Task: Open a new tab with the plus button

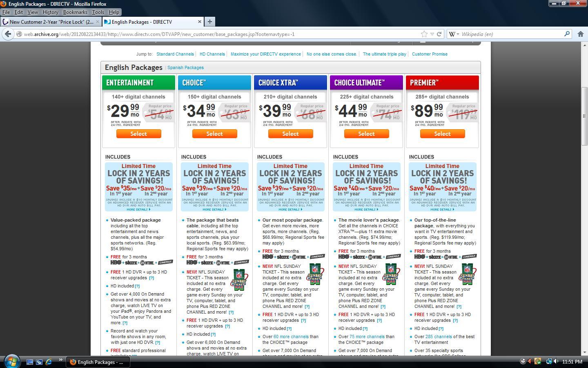Action: pyautogui.click(x=209, y=22)
